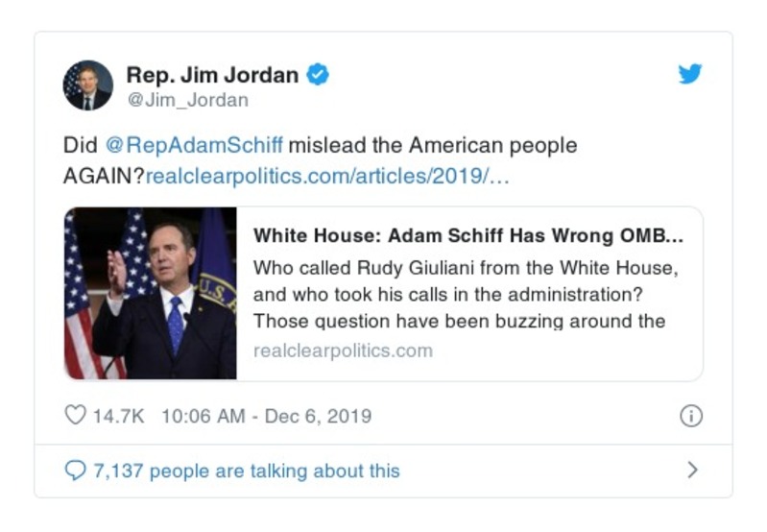View '7,137 people are talking about this'

246,471
